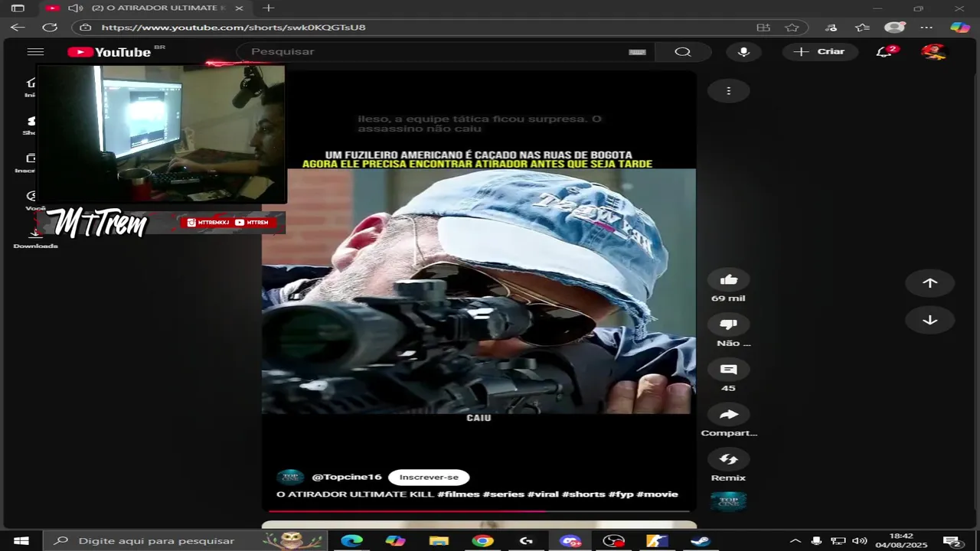Pause the Short by clicking the video
Viewport: 980px width, 551px height.
point(479,291)
